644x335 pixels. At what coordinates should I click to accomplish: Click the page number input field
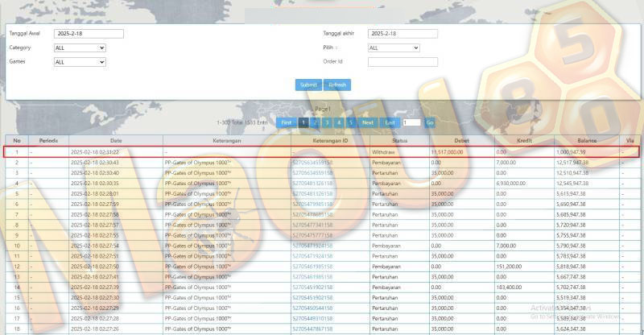point(411,122)
